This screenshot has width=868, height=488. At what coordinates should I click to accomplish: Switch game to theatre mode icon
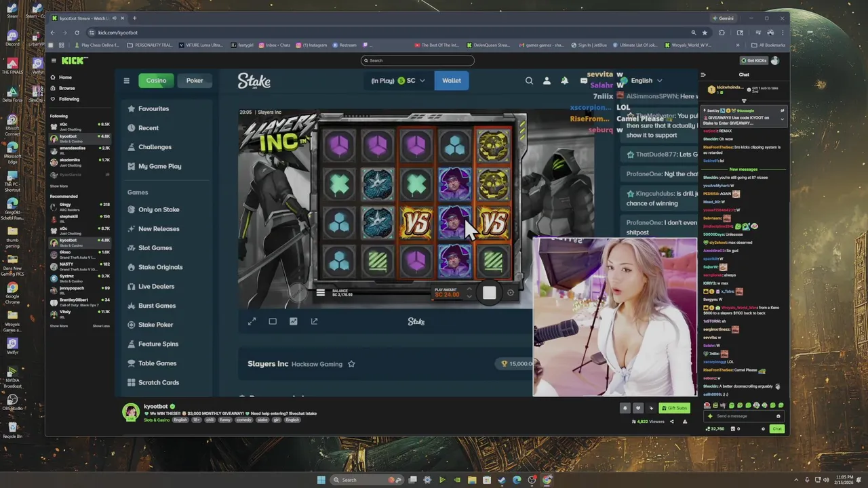pos(273,321)
